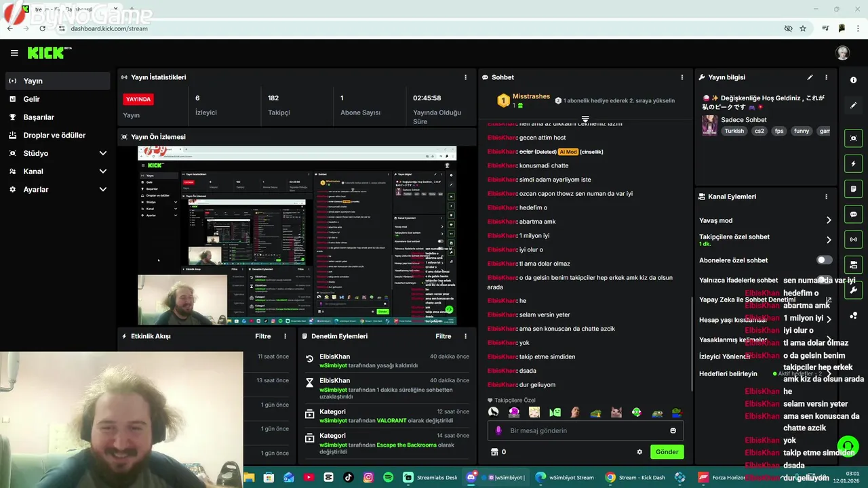Select the wolf moon emote
868x488 pixels.
click(494, 412)
